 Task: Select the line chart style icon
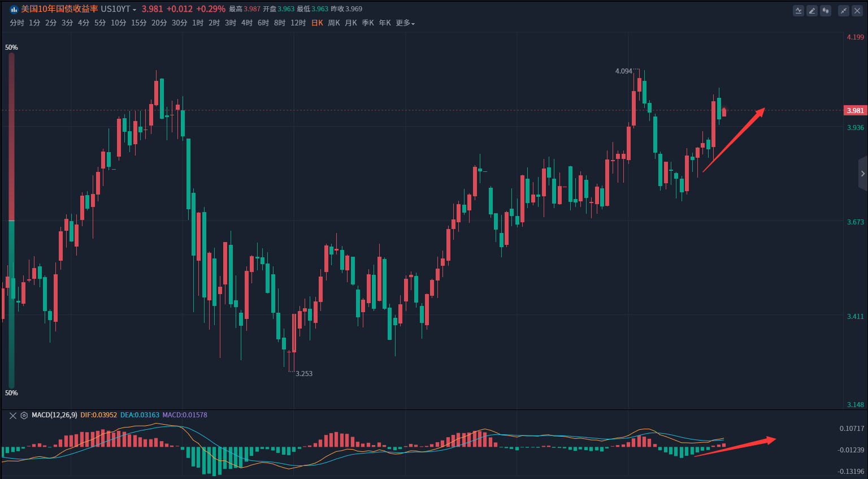[x=798, y=10]
